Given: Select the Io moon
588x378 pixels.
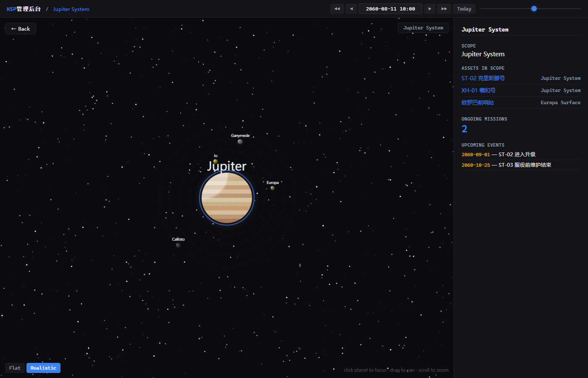Looking at the screenshot, I should click(x=215, y=161).
